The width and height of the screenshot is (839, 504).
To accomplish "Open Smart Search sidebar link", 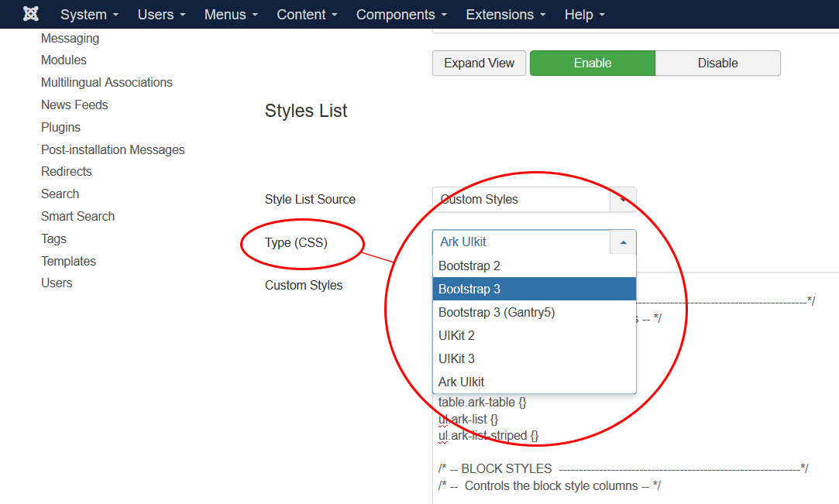I will click(x=77, y=216).
